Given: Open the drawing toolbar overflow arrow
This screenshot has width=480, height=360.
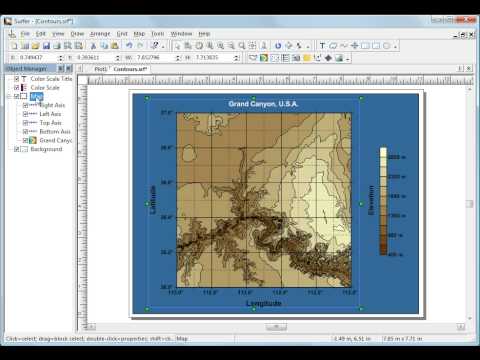Looking at the screenshot, I should [x=395, y=46].
